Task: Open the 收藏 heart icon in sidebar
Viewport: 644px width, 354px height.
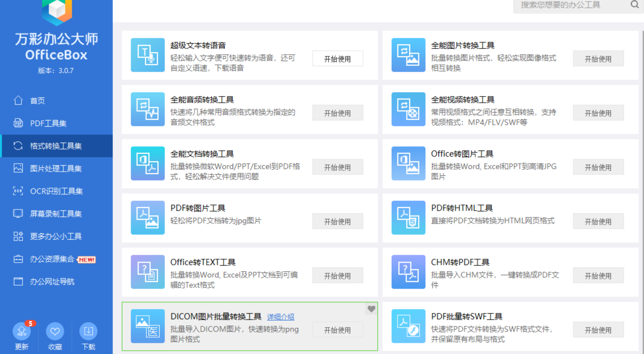Action: [x=55, y=331]
